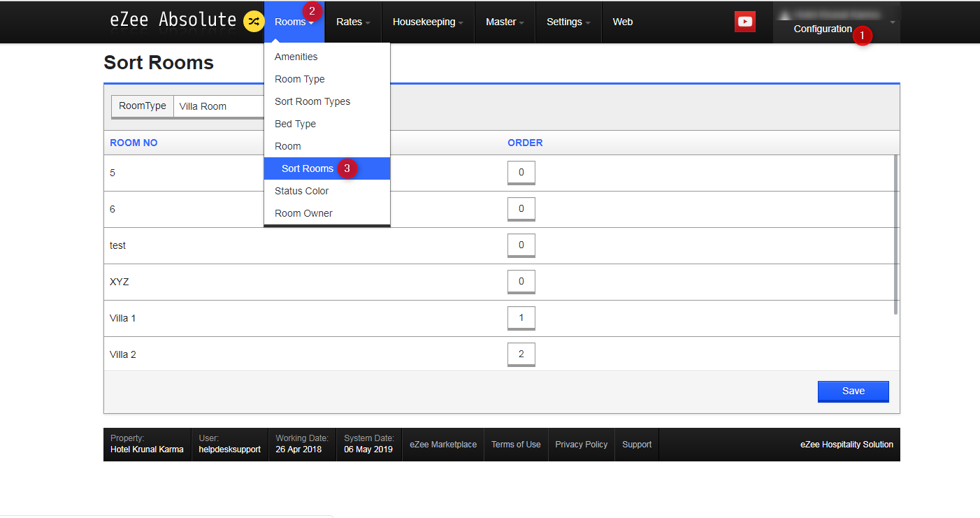Open Terms of Use link
This screenshot has height=518, width=980.
[x=516, y=445]
